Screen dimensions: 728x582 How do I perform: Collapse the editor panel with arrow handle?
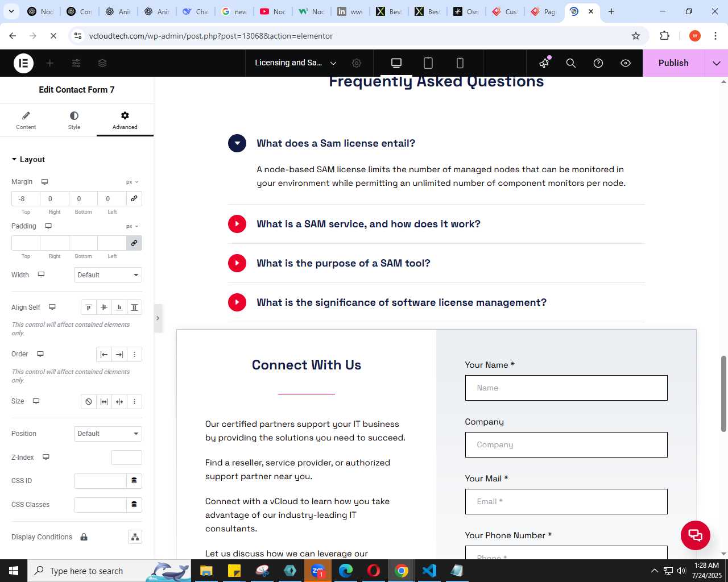click(x=158, y=318)
